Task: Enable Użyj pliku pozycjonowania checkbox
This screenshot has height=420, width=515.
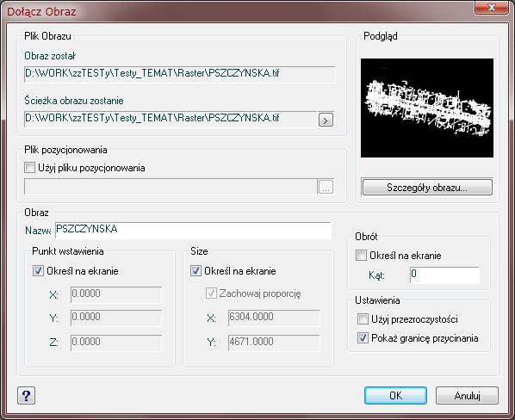Action: pyautogui.click(x=29, y=168)
